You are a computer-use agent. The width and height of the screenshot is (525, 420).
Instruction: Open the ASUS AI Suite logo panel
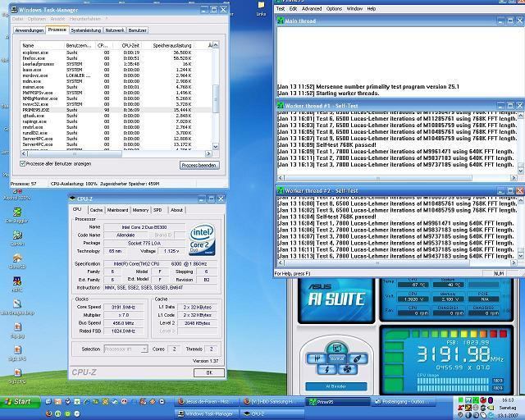point(336,299)
